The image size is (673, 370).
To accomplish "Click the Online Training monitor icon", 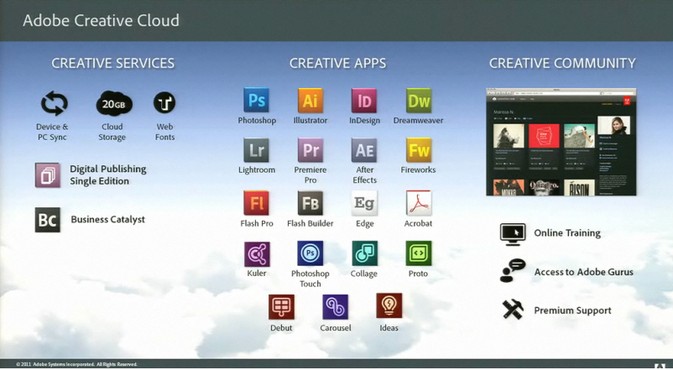I will 513,234.
